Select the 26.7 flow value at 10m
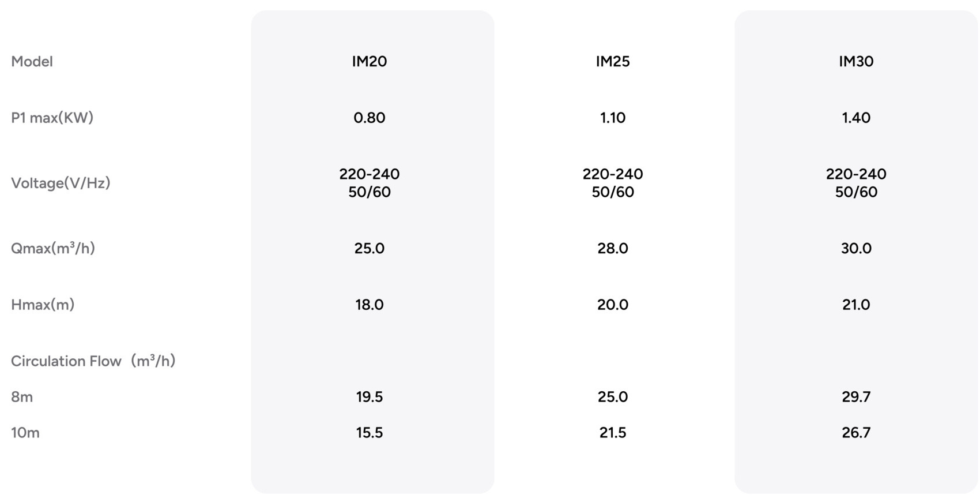980x502 pixels. (856, 433)
